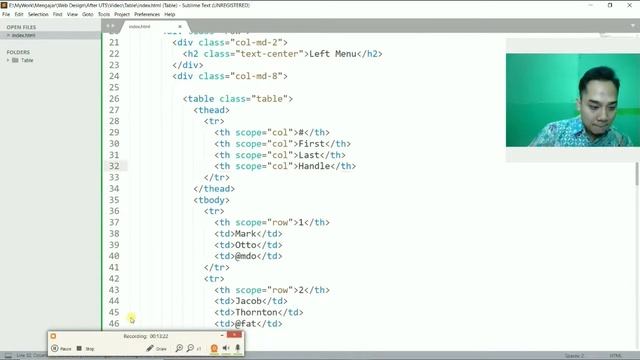Viewport: 640px width, 360px height.
Task: Open the Goto menu
Action: pos(88,14)
